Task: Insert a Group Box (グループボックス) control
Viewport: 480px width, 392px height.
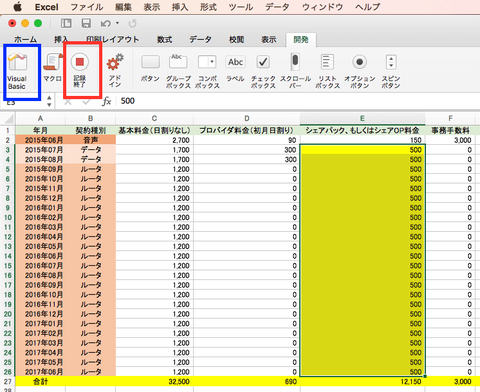Action: 178,71
